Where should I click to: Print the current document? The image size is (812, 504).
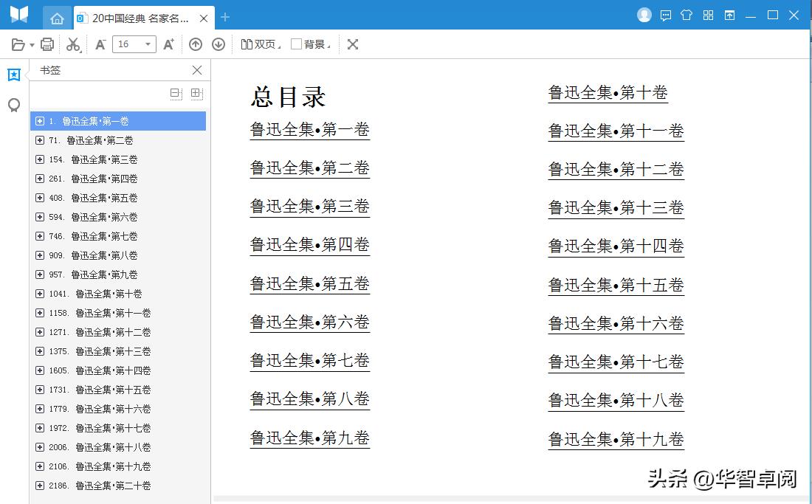[x=47, y=44]
